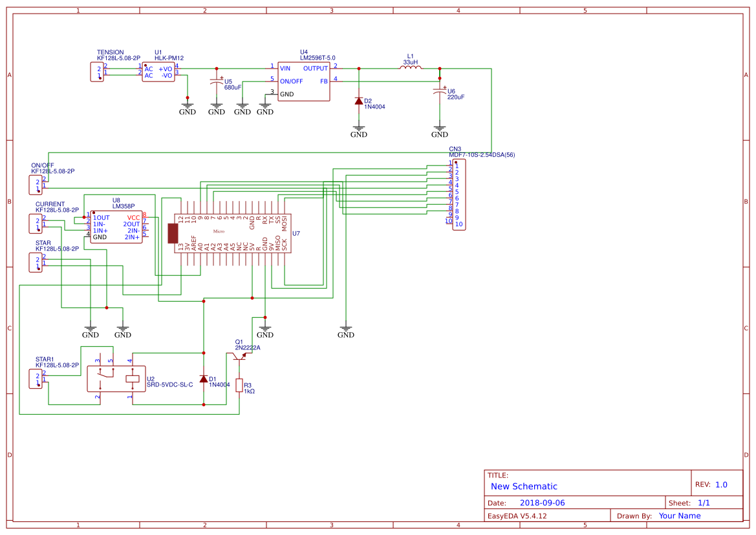Image resolution: width=756 pixels, height=535 pixels.
Task: Select the CURRENT terminal connector
Action: (x=36, y=224)
